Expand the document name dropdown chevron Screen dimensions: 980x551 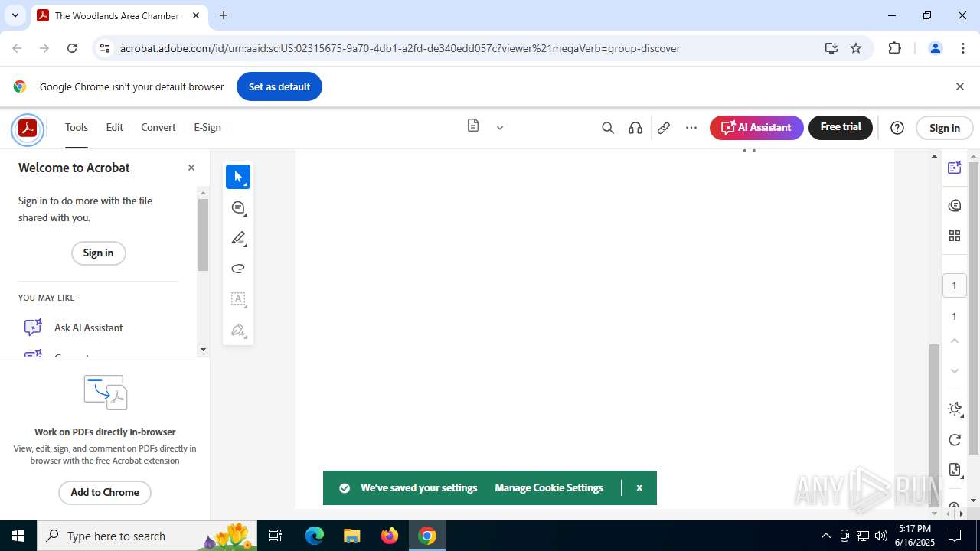coord(500,128)
